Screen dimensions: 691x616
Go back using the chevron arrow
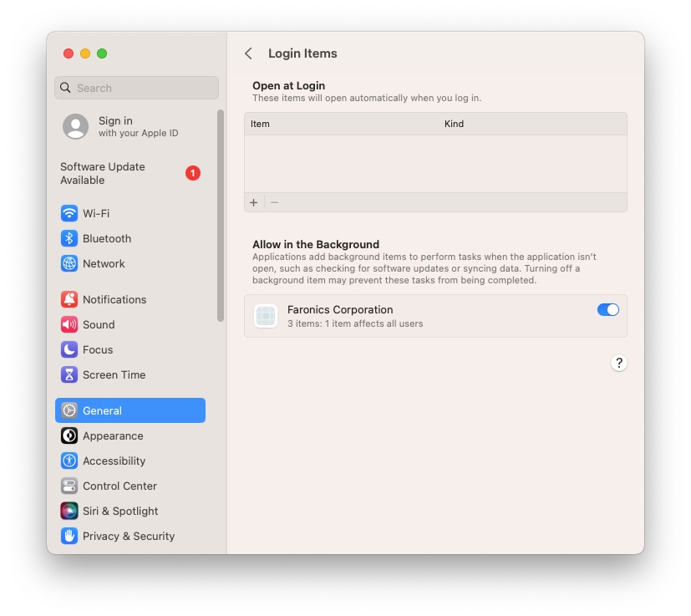click(x=248, y=53)
